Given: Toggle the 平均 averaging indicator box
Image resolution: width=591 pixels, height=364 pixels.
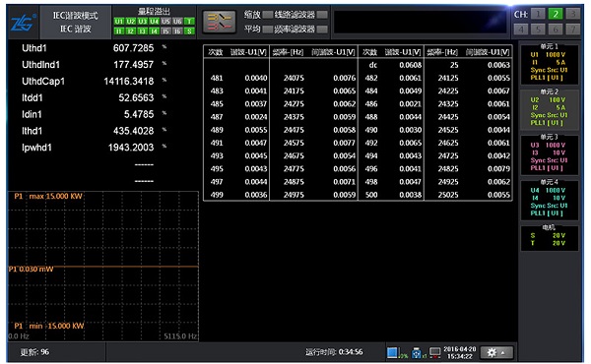Looking at the screenshot, I should click(x=268, y=29).
